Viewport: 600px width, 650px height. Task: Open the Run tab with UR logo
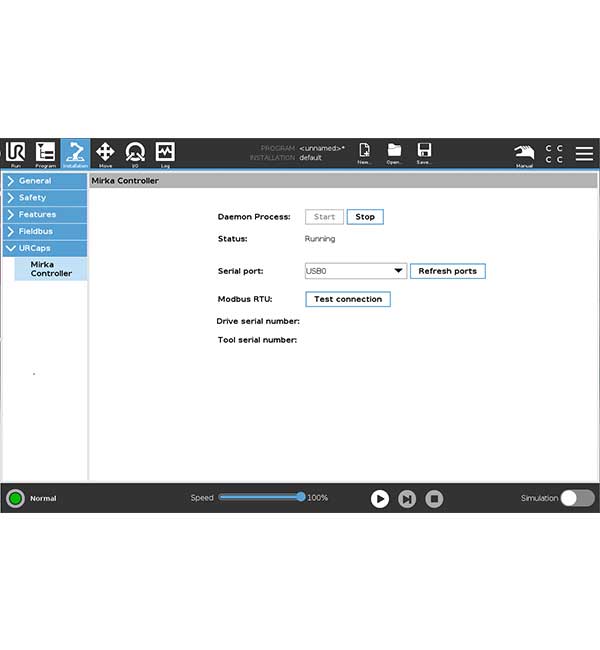[15, 154]
